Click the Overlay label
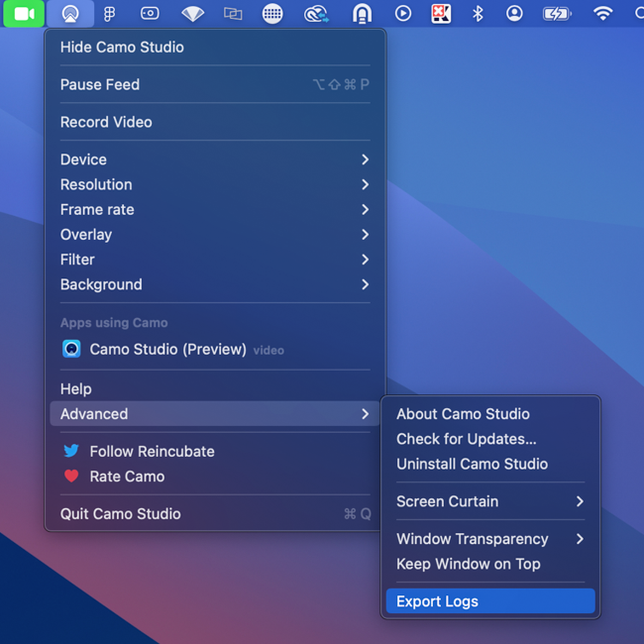 click(86, 235)
